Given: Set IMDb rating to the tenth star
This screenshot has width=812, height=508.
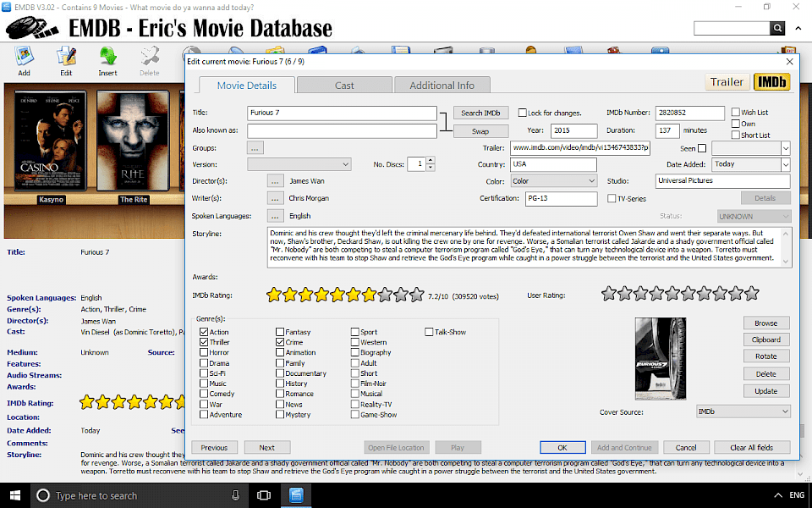Looking at the screenshot, I should point(417,295).
